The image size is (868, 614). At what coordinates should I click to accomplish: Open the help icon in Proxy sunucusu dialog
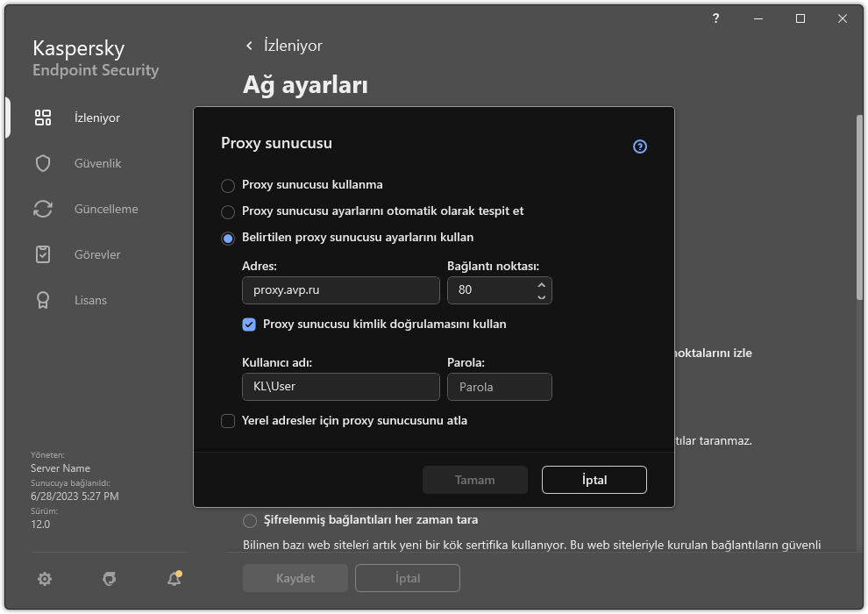pyautogui.click(x=639, y=146)
